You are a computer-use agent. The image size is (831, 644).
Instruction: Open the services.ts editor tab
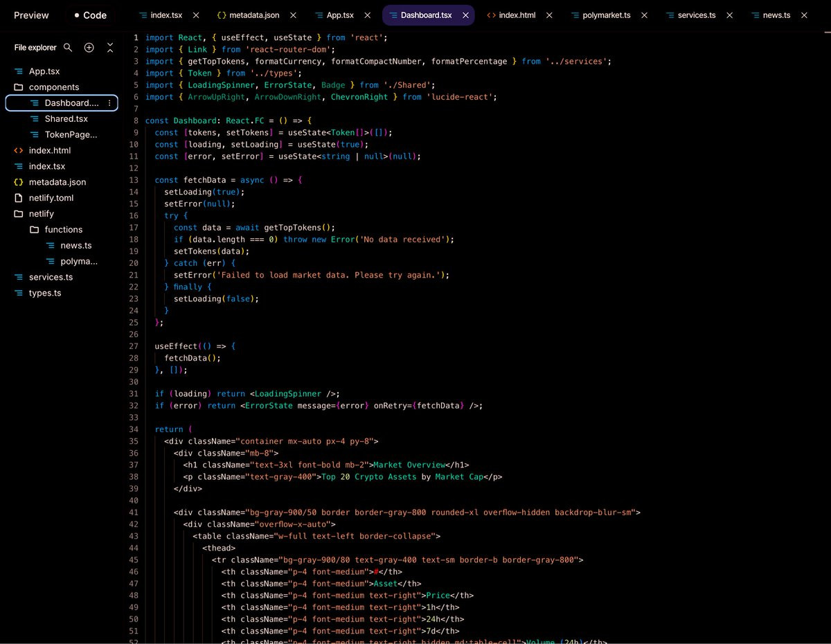pos(696,15)
